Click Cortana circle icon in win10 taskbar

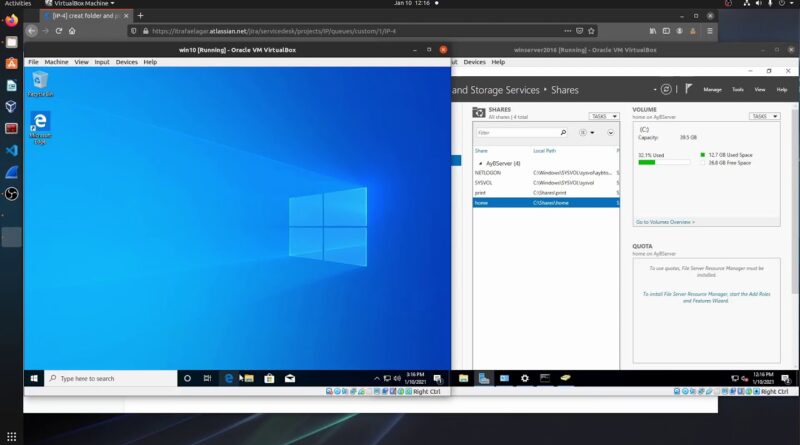click(187, 378)
